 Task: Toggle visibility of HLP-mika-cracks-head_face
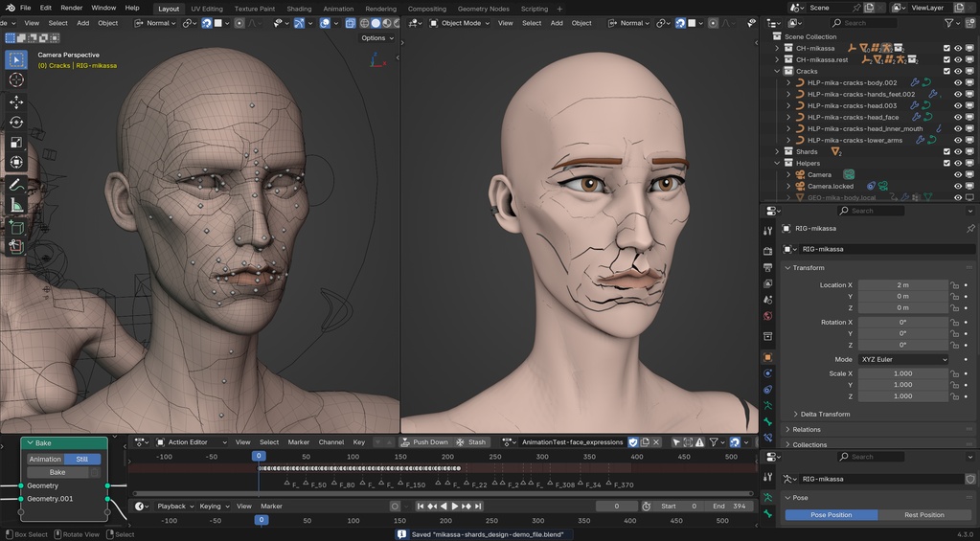[x=957, y=117]
